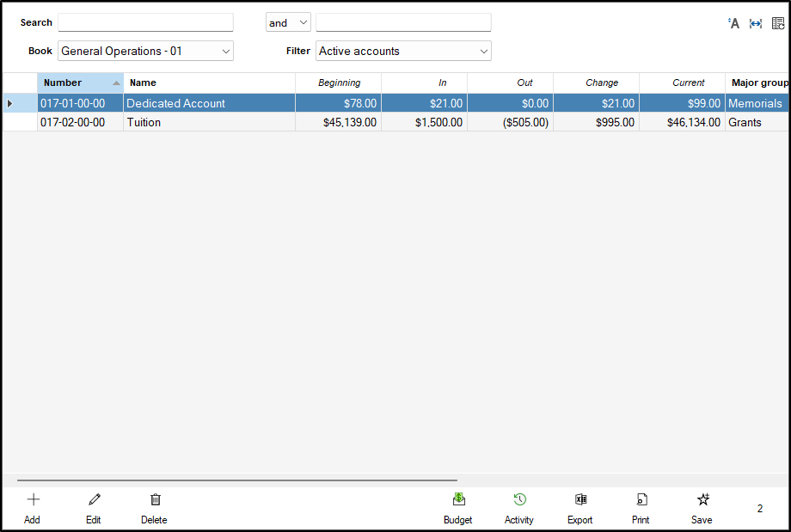Click the auto-fit column width icon
This screenshot has height=532, width=791.
(756, 23)
